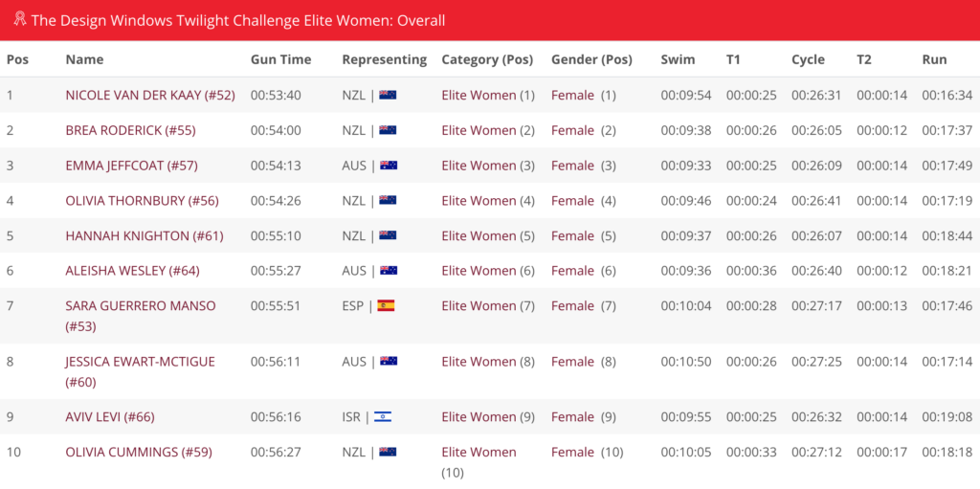Click the Run column header
This screenshot has height=489, width=980.
[x=934, y=60]
